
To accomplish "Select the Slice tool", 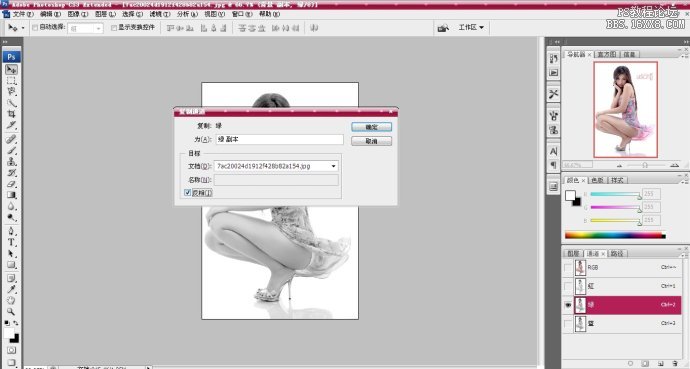I will click(11, 125).
